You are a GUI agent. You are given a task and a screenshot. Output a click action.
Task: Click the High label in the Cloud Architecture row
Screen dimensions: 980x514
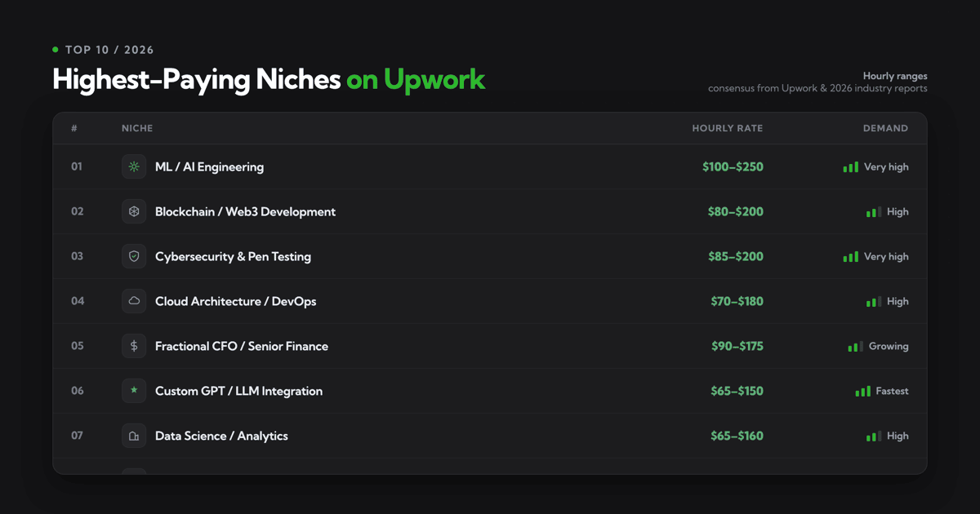click(x=898, y=302)
